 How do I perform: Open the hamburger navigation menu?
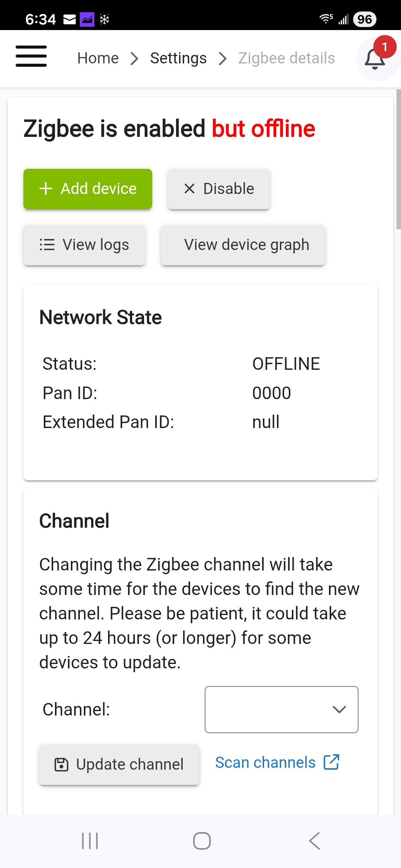[31, 56]
